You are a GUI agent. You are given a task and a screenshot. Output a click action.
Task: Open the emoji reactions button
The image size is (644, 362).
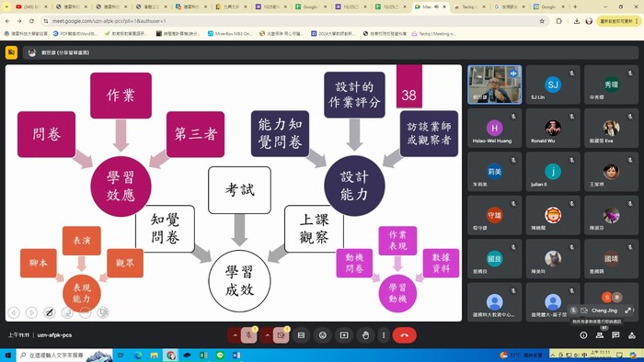[322, 335]
